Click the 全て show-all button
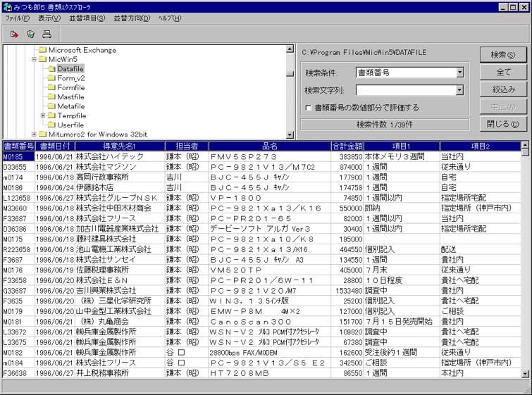 point(502,73)
